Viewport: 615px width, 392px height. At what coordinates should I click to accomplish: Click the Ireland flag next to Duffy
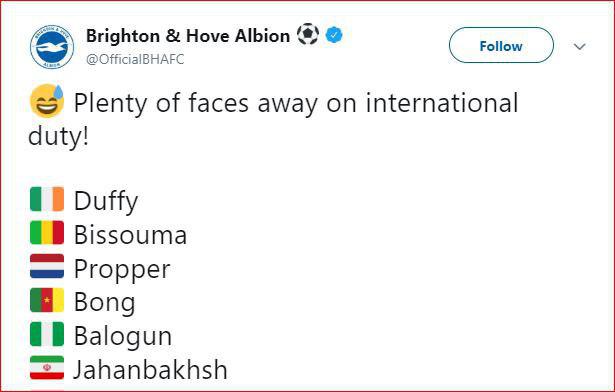pos(47,199)
